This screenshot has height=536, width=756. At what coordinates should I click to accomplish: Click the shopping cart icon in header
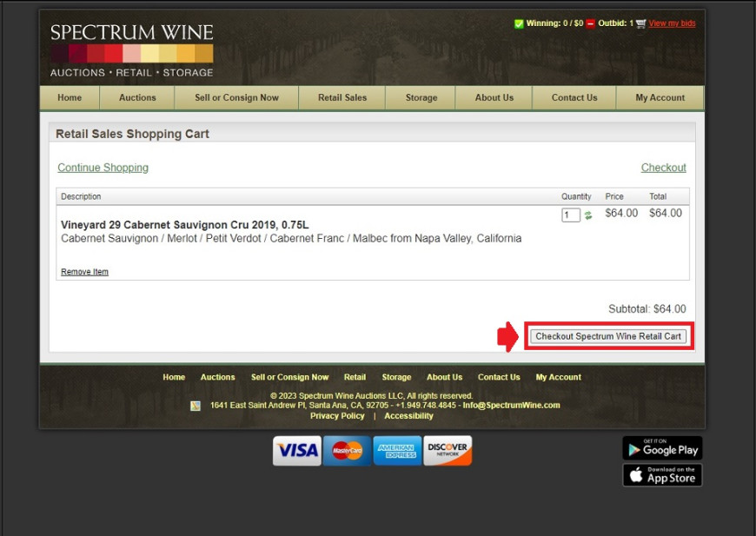point(640,23)
